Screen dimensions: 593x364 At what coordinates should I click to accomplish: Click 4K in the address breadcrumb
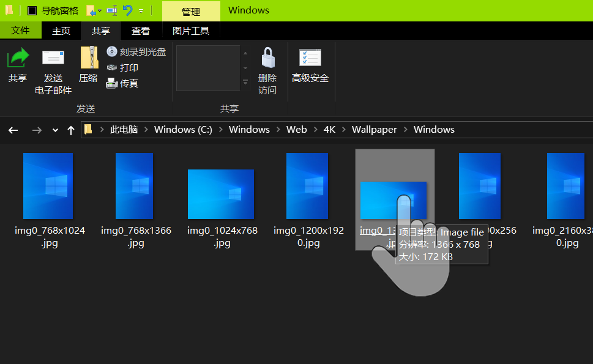point(329,130)
